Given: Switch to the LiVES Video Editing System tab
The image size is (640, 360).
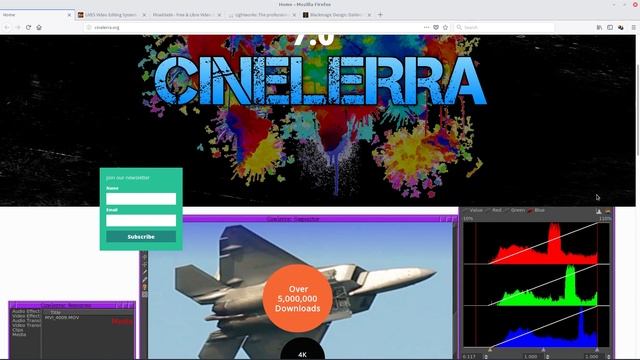Looking at the screenshot, I should [x=111, y=15].
